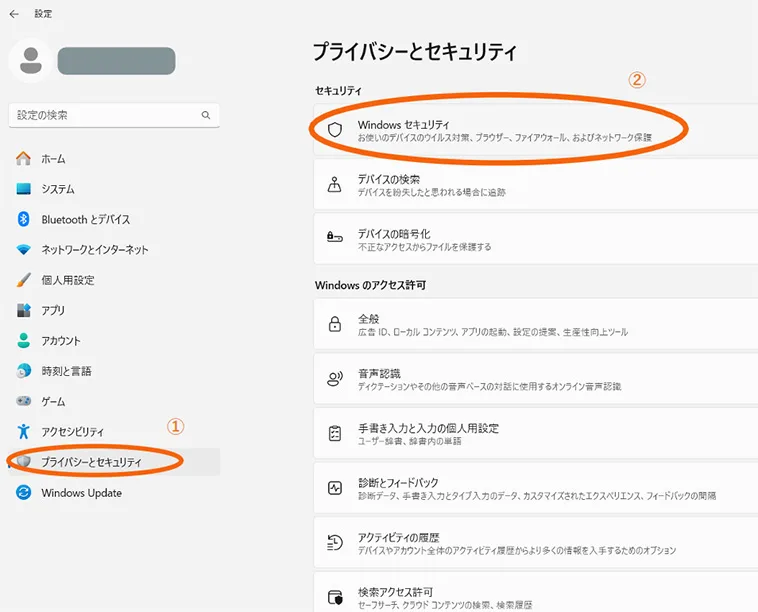This screenshot has width=758, height=612.
Task: Focus the 設定の検索 search field
Action: (114, 115)
